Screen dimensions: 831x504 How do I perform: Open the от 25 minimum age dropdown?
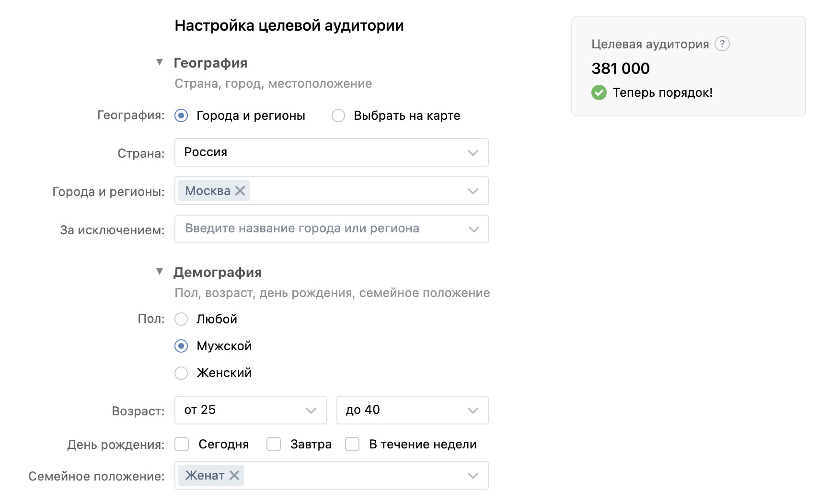click(250, 410)
